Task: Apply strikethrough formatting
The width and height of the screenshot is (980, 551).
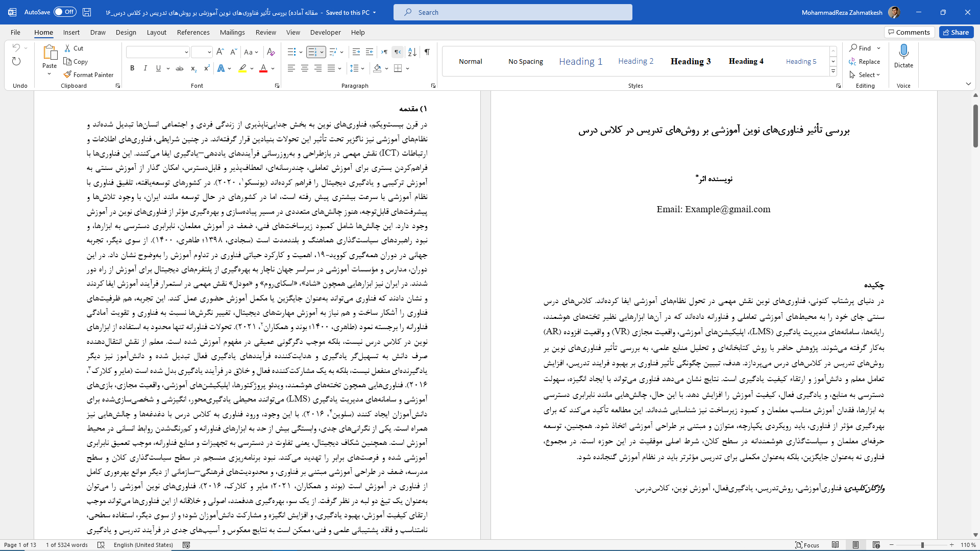Action: pyautogui.click(x=180, y=68)
